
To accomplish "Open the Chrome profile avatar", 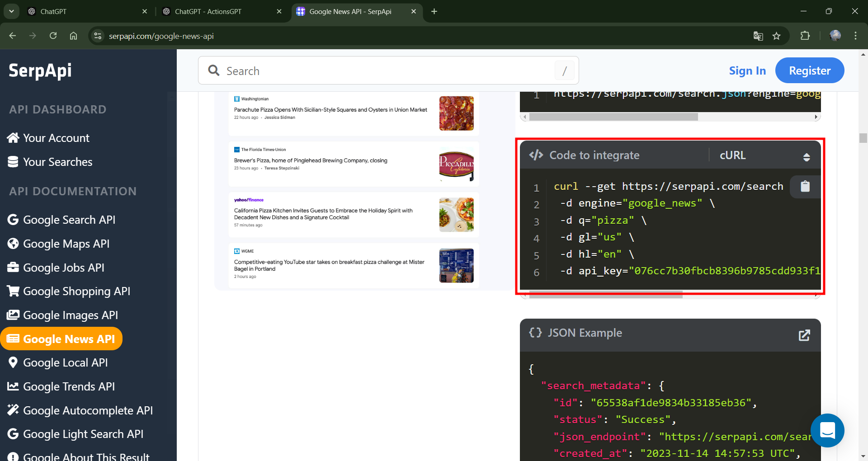I will tap(835, 36).
